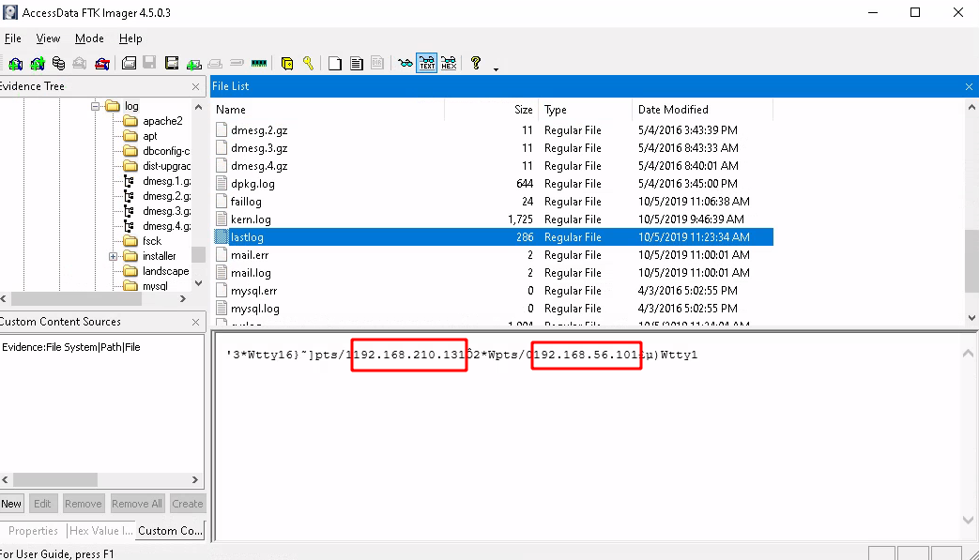The width and height of the screenshot is (979, 560).
Task: Switch to Hex Value Interpreter tab
Action: 100,531
